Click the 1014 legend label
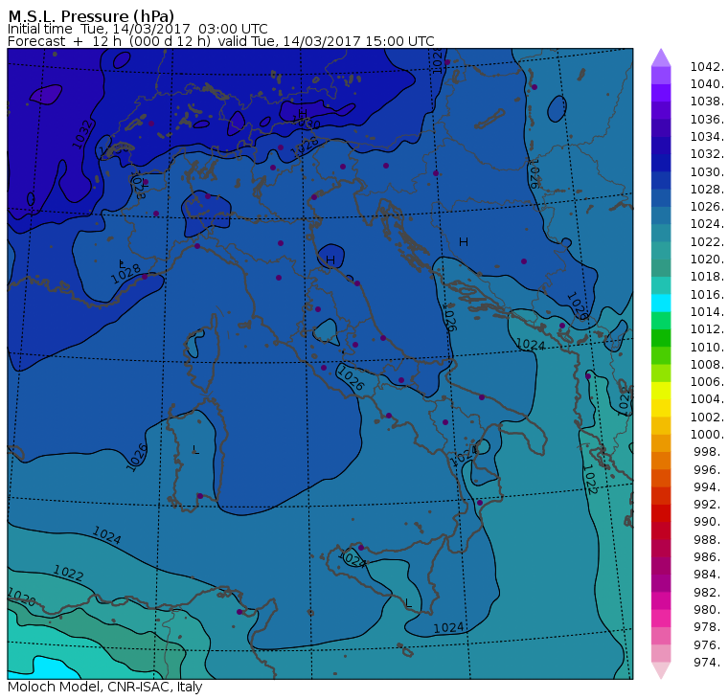 [x=707, y=311]
